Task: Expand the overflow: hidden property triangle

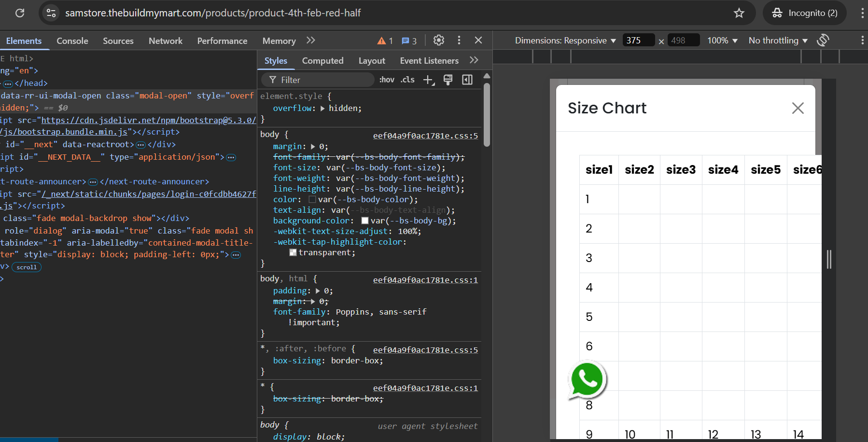Action: (x=322, y=109)
